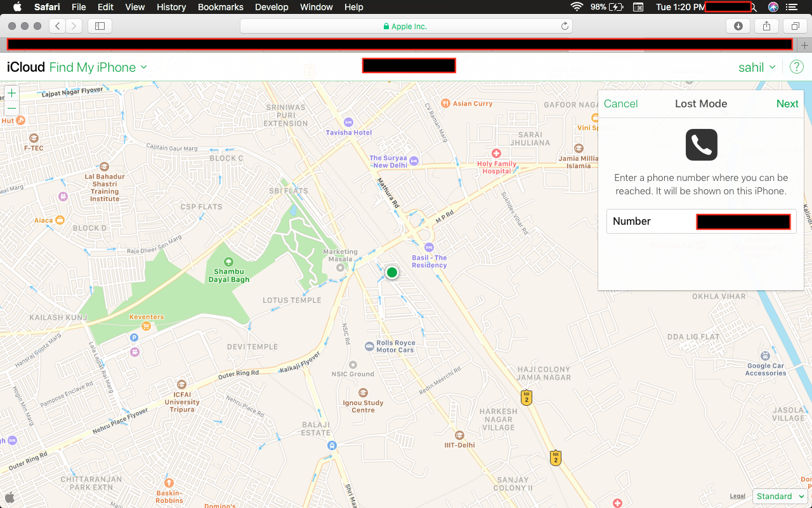
Task: Open Standard map type dropdown
Action: 780,497
